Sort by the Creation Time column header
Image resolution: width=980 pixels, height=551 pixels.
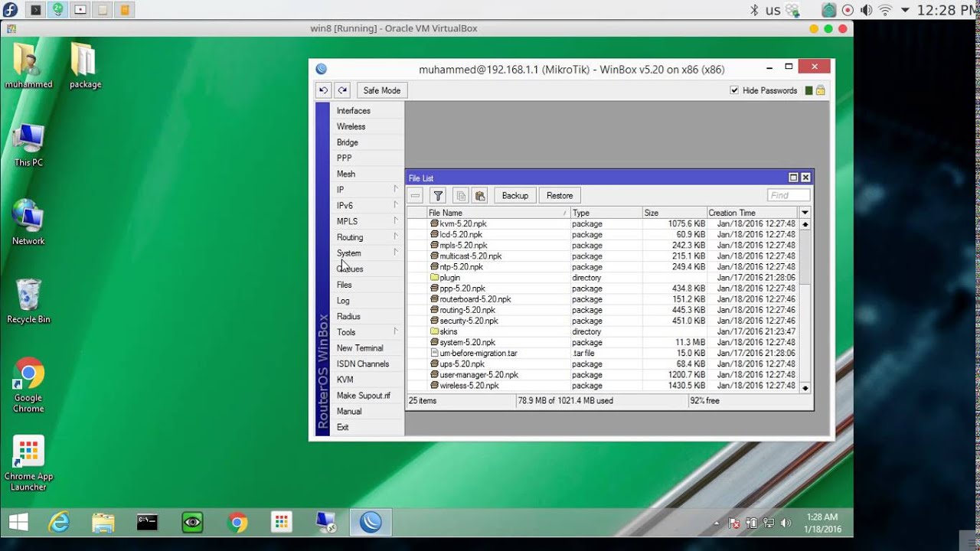pyautogui.click(x=753, y=213)
